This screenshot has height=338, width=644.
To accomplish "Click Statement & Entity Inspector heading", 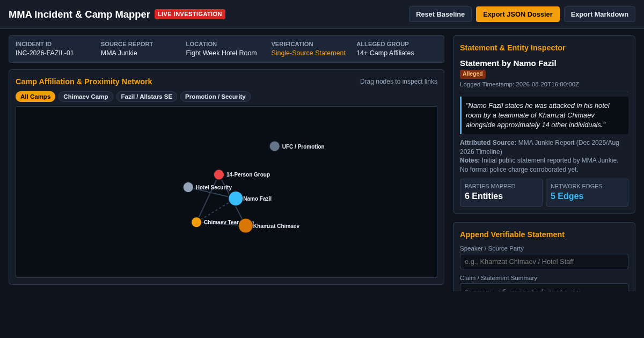I will pyautogui.click(x=513, y=48).
